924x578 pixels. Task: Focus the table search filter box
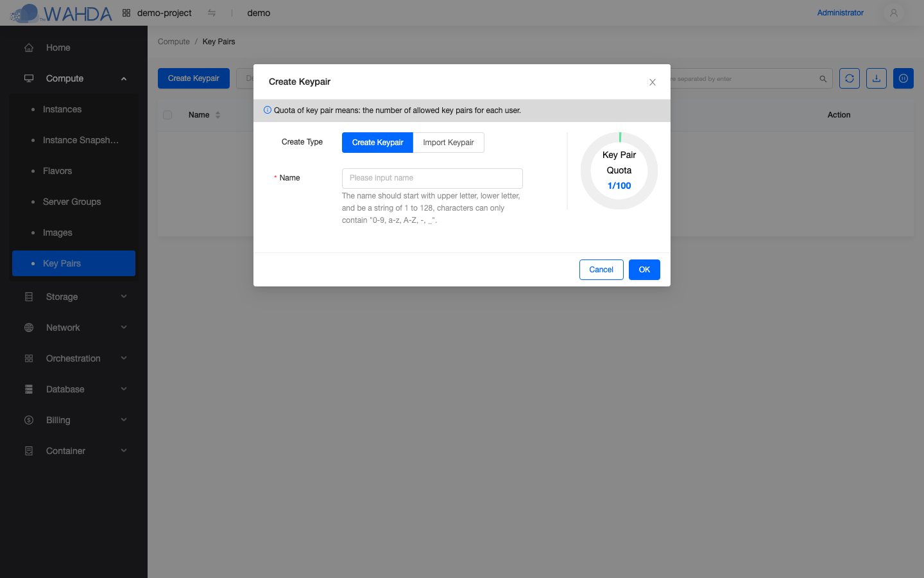744,79
